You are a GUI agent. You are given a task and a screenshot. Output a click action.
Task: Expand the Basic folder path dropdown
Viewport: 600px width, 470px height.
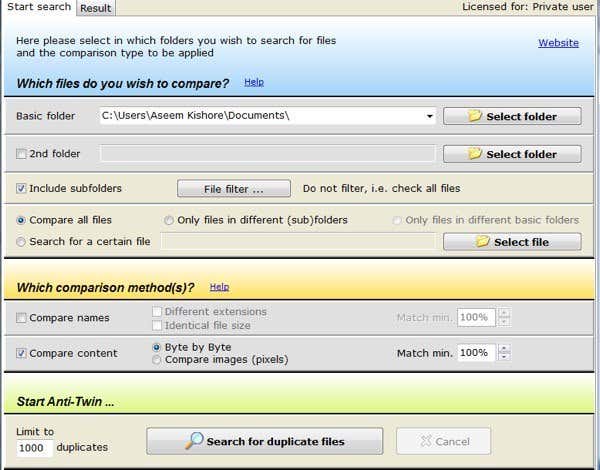point(430,116)
